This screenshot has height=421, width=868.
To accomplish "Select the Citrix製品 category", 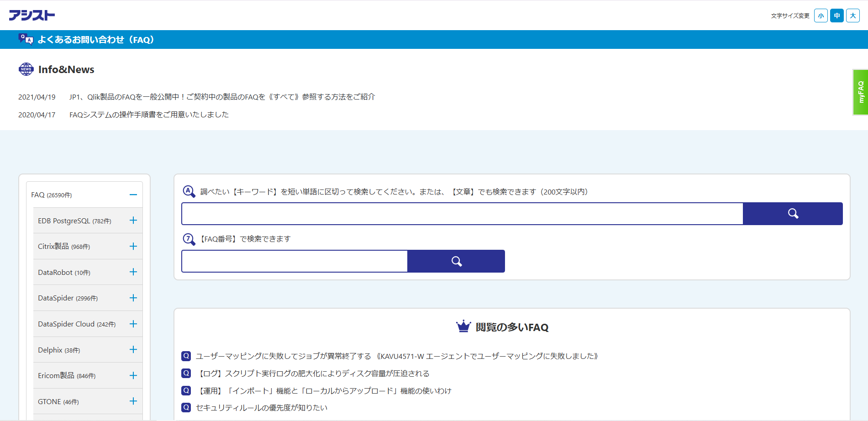I will click(63, 246).
